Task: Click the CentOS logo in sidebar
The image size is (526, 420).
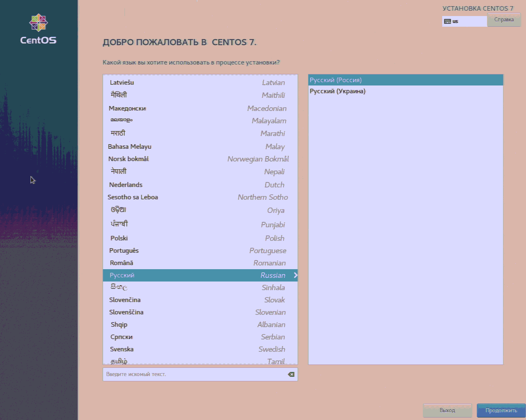Action: pyautogui.click(x=38, y=29)
